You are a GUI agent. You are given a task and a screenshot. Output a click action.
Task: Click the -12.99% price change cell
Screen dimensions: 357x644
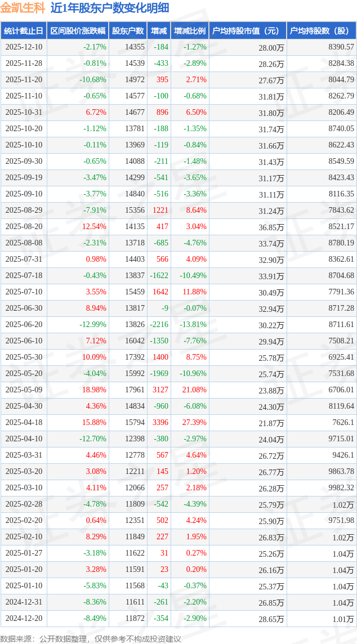pos(92,325)
